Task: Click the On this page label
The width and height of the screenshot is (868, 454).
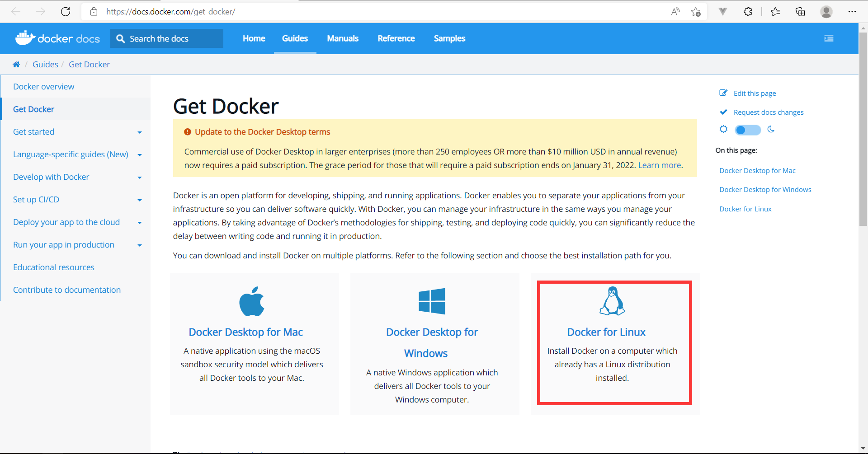Action: [x=736, y=150]
